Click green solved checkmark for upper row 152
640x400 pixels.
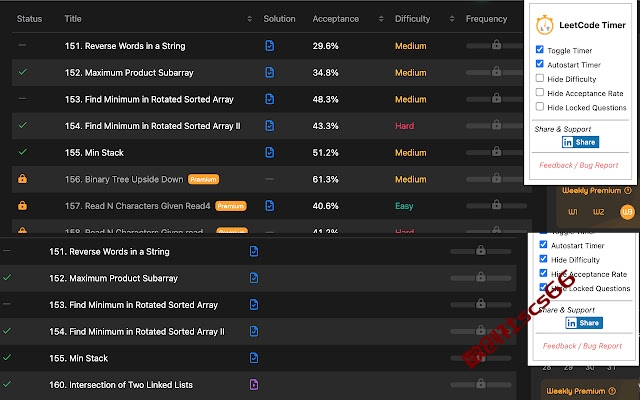(23, 72)
